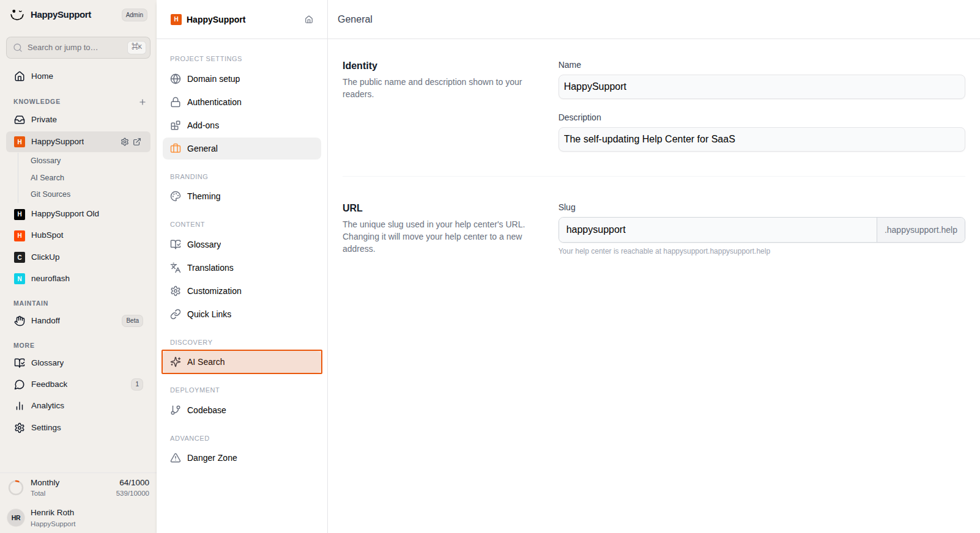Click the AI Search sparkle icon in Discovery
The height and width of the screenshot is (533, 980).
point(176,362)
